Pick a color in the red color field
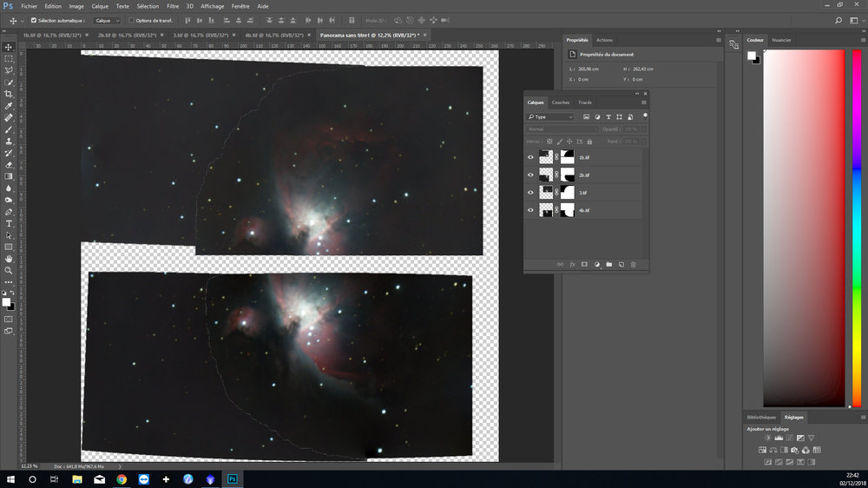Viewport: 868px width, 488px height. point(804,228)
